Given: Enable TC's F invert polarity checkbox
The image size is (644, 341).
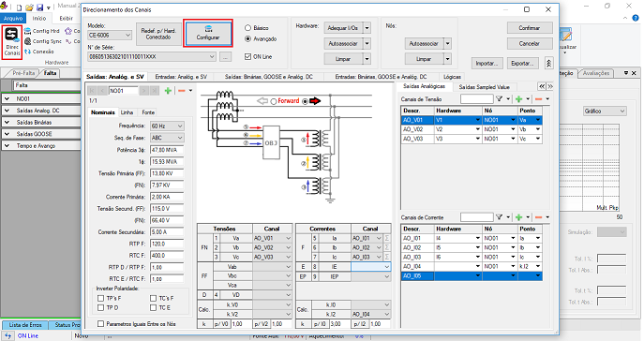Looking at the screenshot, I should 153,298.
